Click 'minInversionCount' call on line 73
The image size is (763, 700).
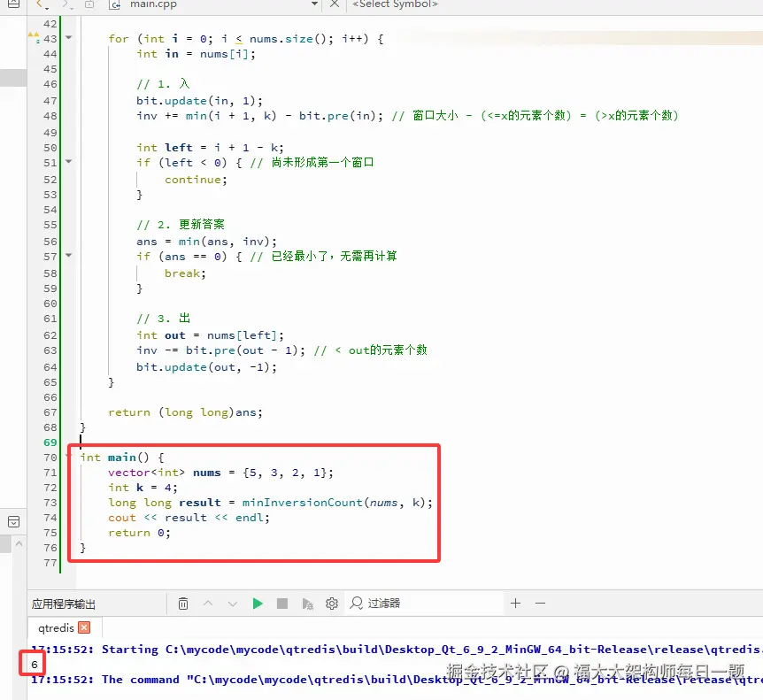tap(302, 503)
